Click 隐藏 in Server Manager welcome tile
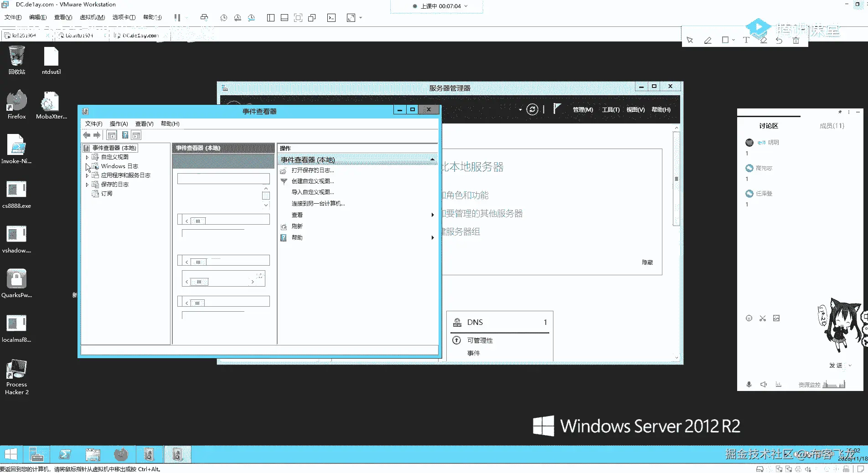The image size is (868, 473). (x=647, y=262)
